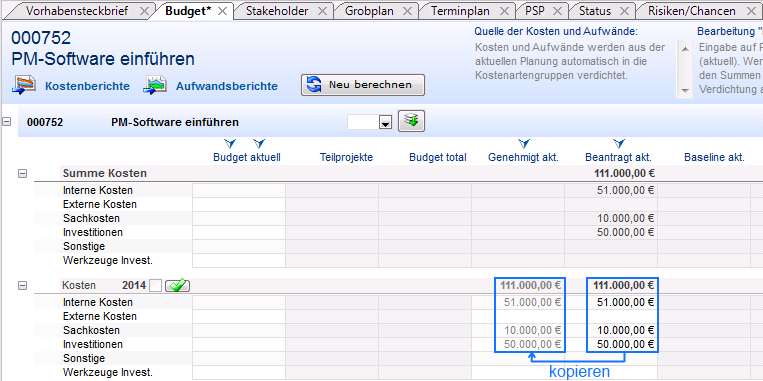
Task: Click second filter arrow above Budget aktuell
Action: [259, 143]
